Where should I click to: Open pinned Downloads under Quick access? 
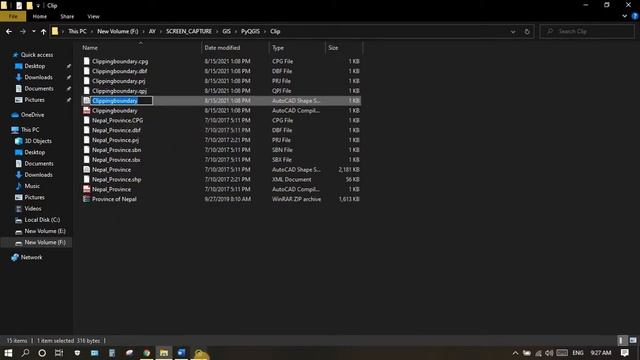pos(38,77)
